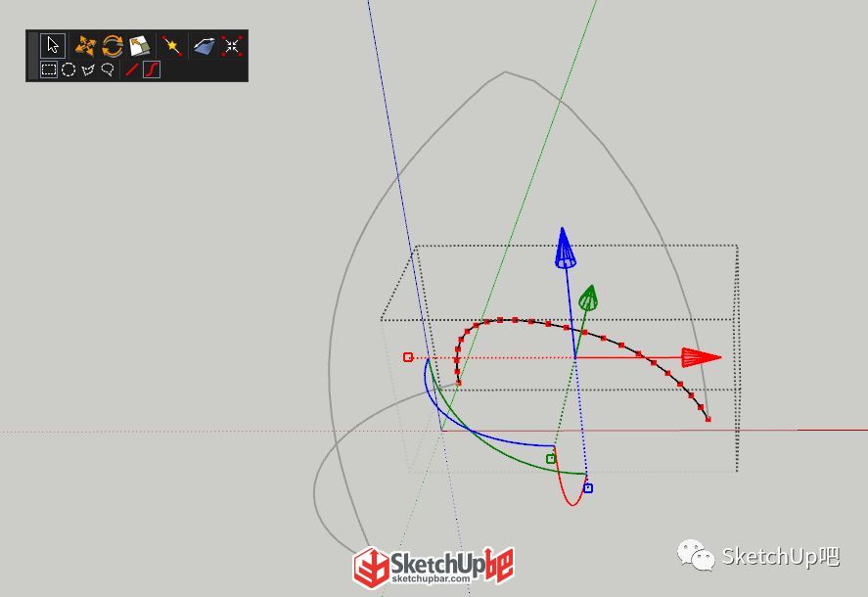Switch to polygon selection mode
868x597 pixels.
click(88, 69)
